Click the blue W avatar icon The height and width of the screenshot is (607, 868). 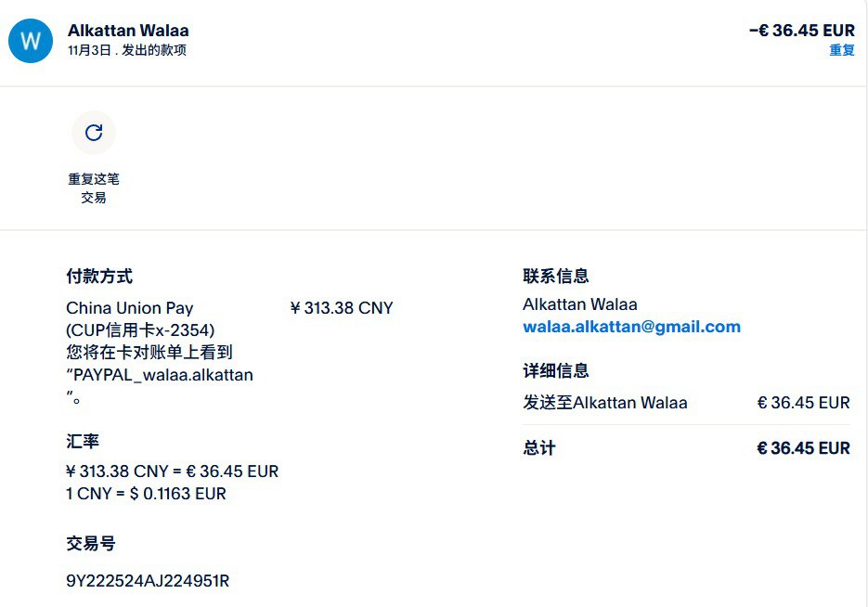pyautogui.click(x=31, y=40)
